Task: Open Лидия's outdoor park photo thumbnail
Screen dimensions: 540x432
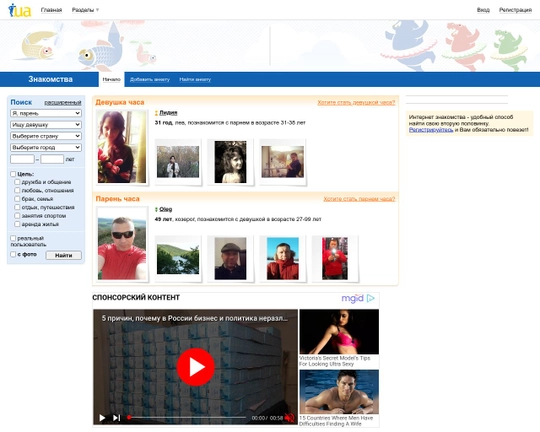Action: coord(178,162)
